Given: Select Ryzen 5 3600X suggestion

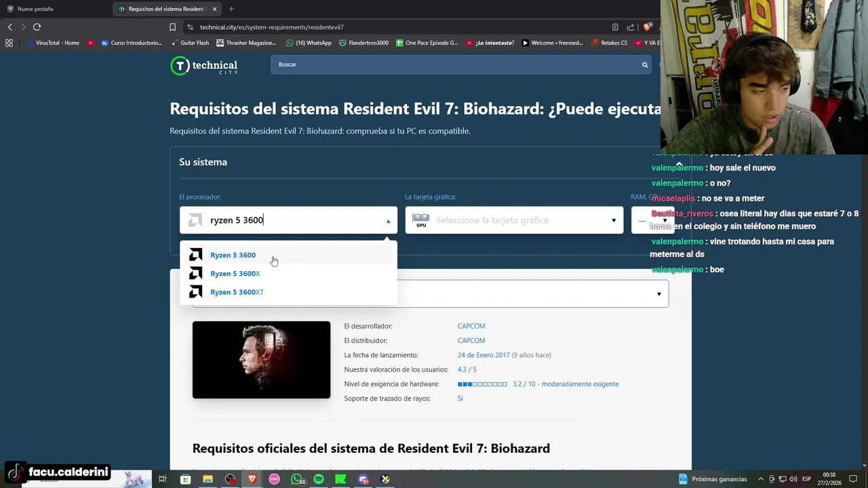Looking at the screenshot, I should pyautogui.click(x=289, y=273).
